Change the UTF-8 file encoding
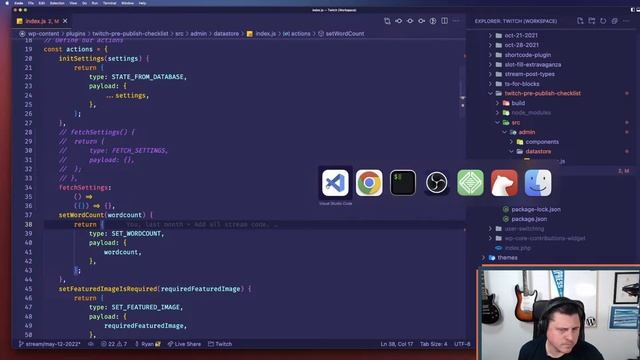This screenshot has width=640, height=360. (x=462, y=344)
